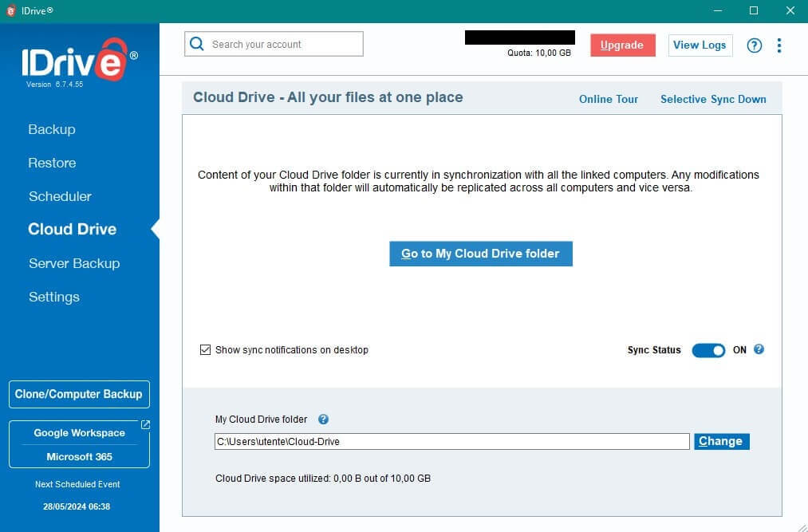Click the help question mark icon in header
The image size is (808, 532).
(x=755, y=45)
